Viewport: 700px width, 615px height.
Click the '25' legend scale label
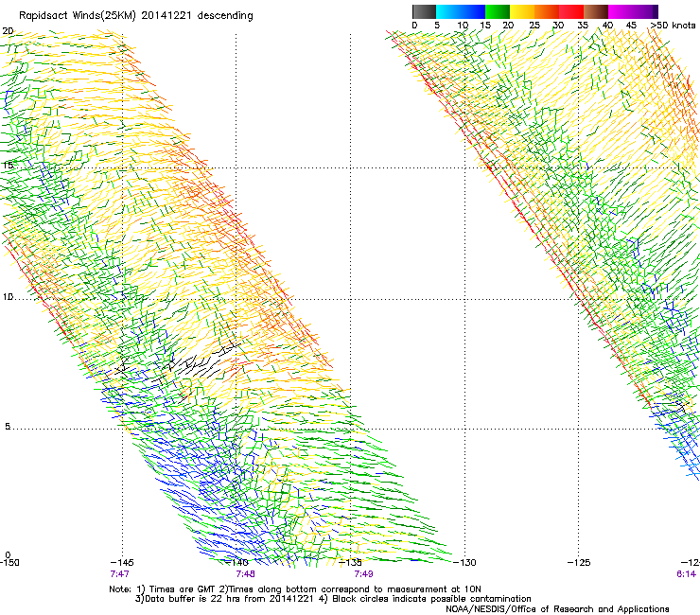point(534,26)
